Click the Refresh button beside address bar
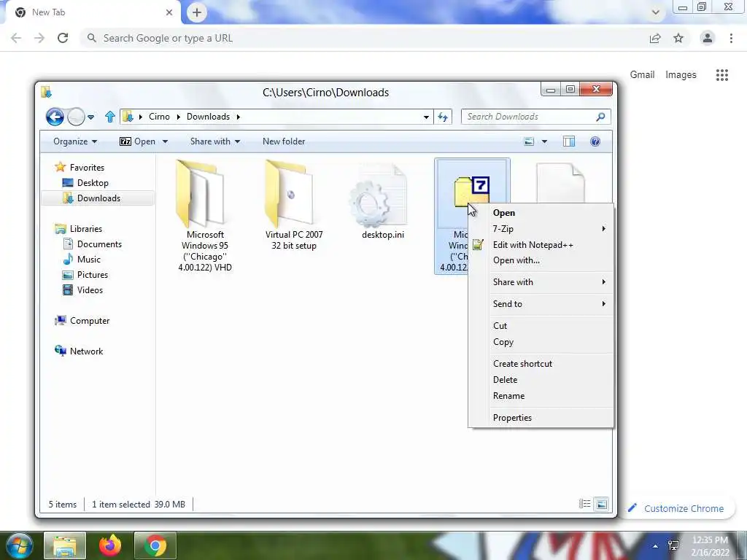 443,117
